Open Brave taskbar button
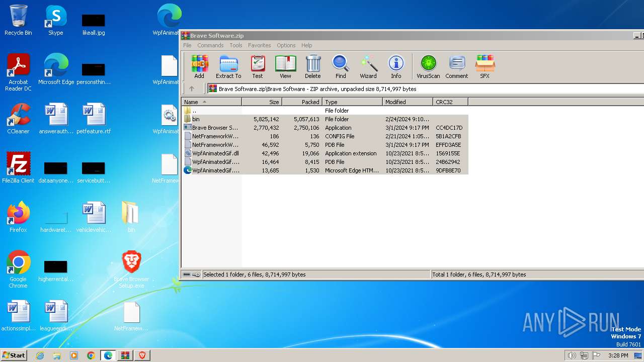 click(142, 355)
